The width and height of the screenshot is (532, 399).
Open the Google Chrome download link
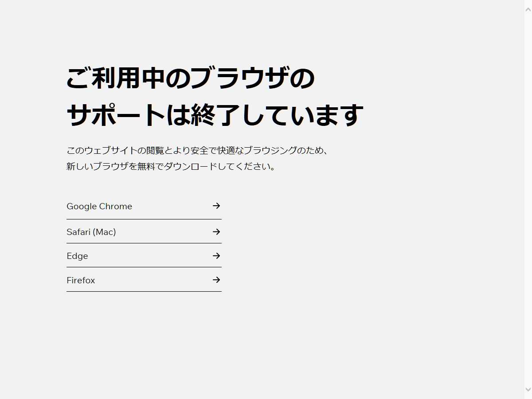(144, 207)
